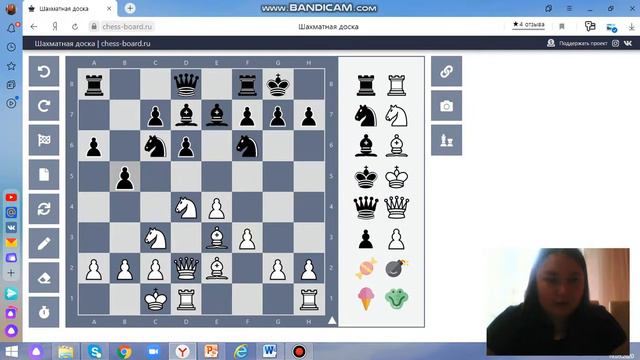640x360 pixels.
Task: Reload the page
Action: pos(75,27)
